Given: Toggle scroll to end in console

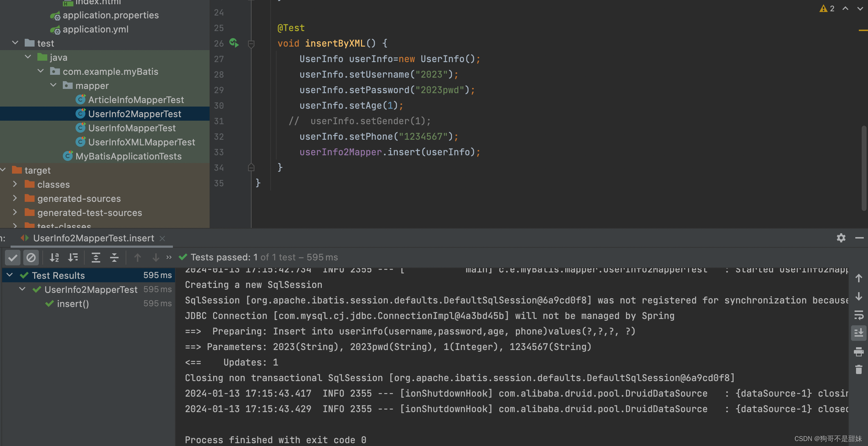Looking at the screenshot, I should pyautogui.click(x=859, y=333).
